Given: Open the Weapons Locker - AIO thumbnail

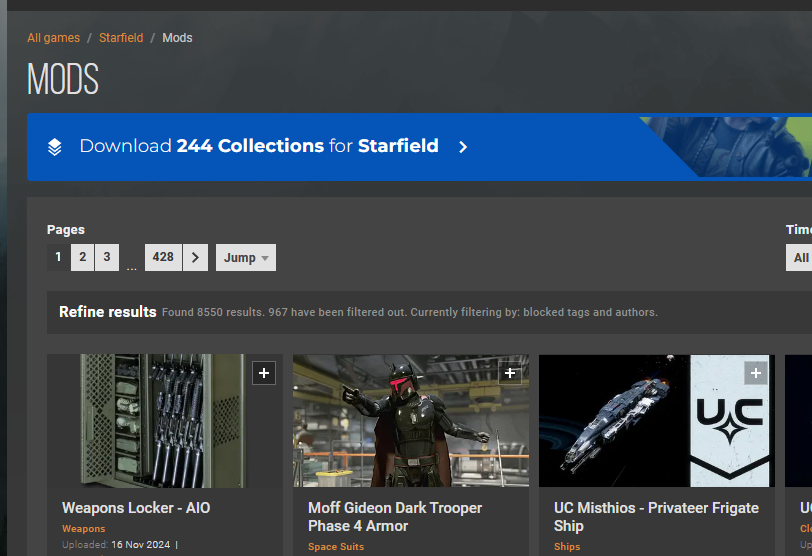Looking at the screenshot, I should (165, 421).
